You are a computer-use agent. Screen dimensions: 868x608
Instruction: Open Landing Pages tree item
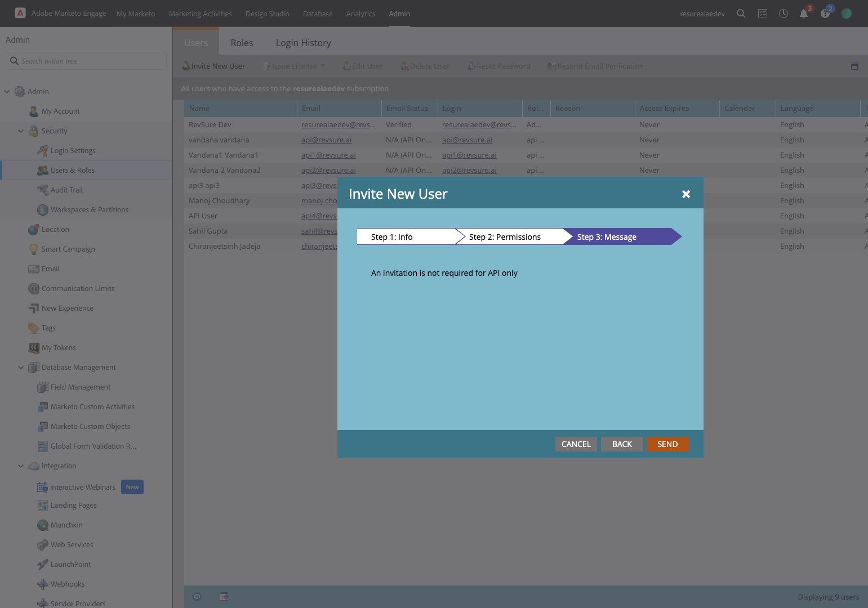click(73, 505)
